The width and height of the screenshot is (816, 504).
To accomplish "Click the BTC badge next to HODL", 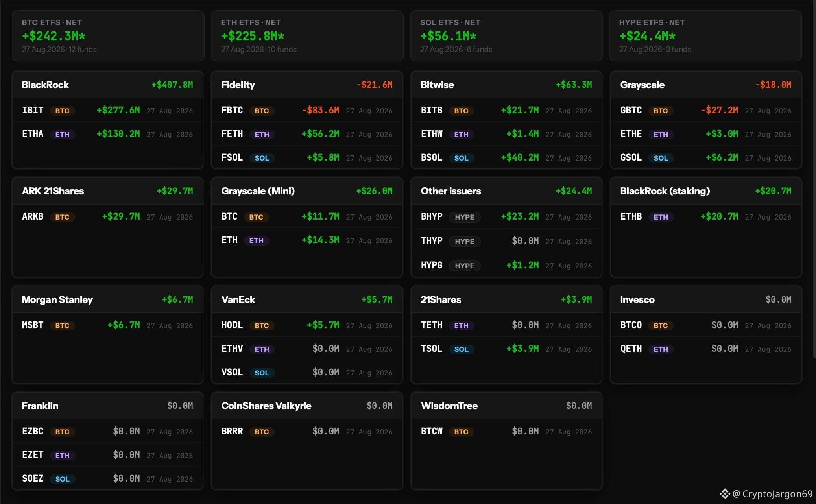I will click(262, 325).
